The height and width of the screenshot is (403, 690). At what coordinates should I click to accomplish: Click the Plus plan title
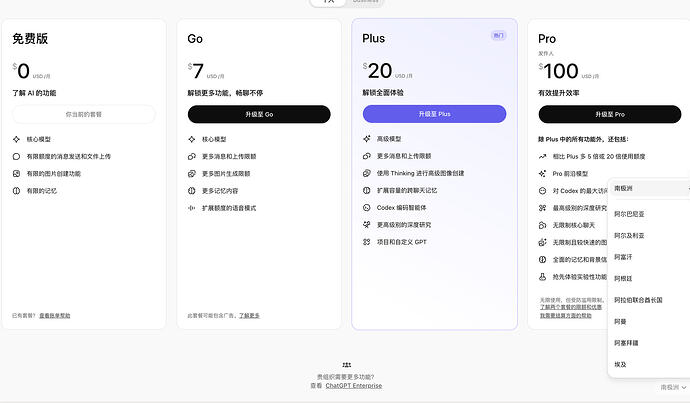click(x=374, y=38)
